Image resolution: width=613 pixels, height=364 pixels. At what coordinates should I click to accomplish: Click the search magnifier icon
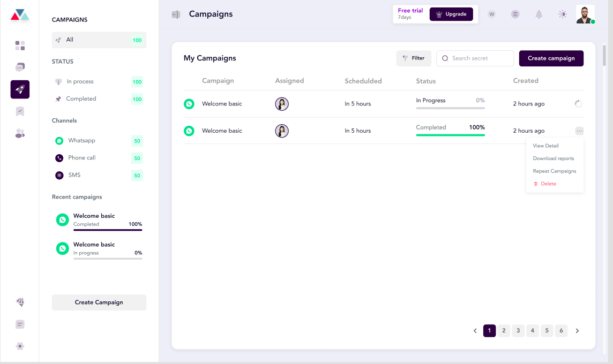point(445,58)
